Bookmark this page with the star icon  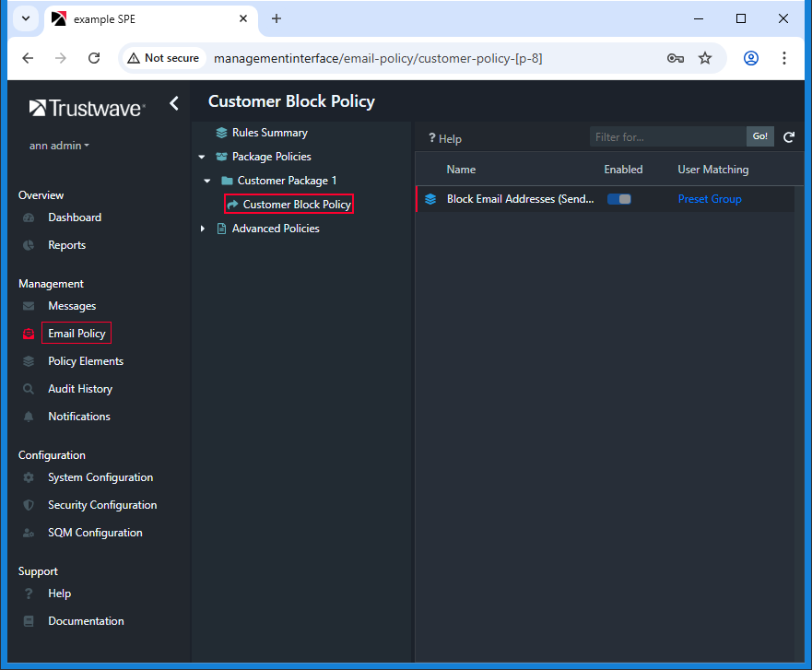pos(705,58)
